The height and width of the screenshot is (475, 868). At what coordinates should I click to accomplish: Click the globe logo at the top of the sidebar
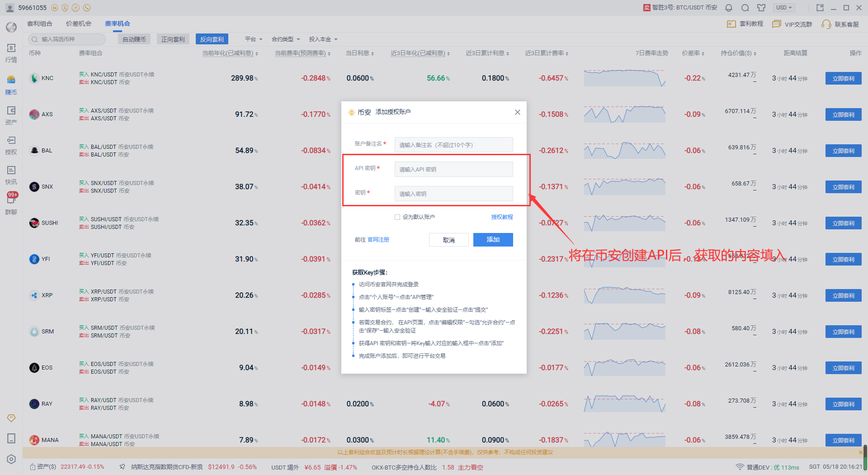(11, 27)
